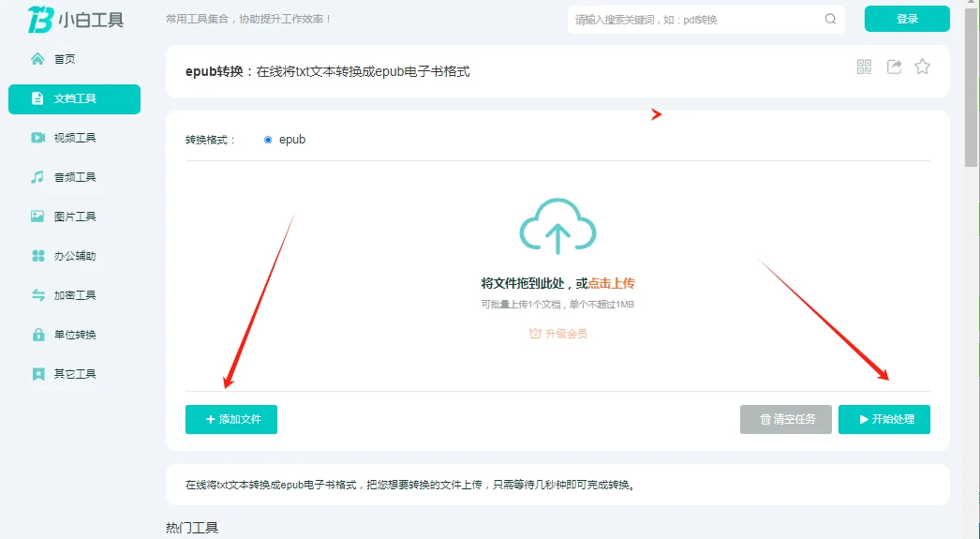This screenshot has width=980, height=539.
Task: Open 其它工具 in the sidebar
Action: pyautogui.click(x=74, y=374)
